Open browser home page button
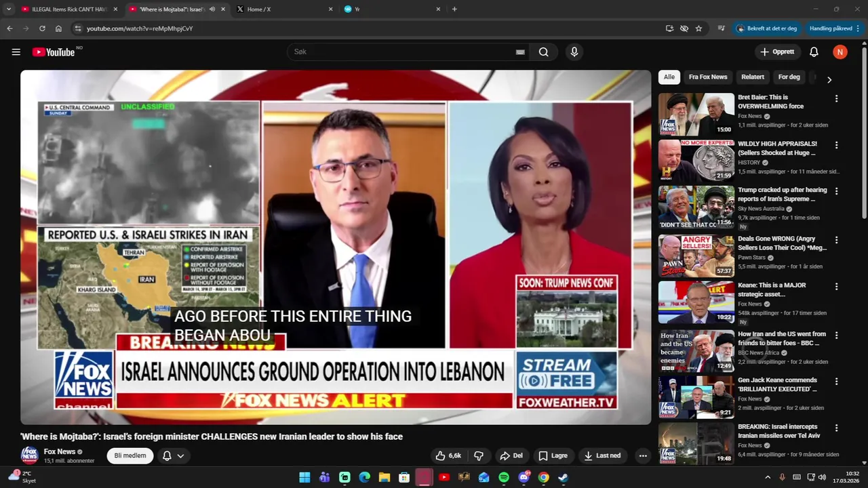This screenshot has height=488, width=868. coord(58,28)
